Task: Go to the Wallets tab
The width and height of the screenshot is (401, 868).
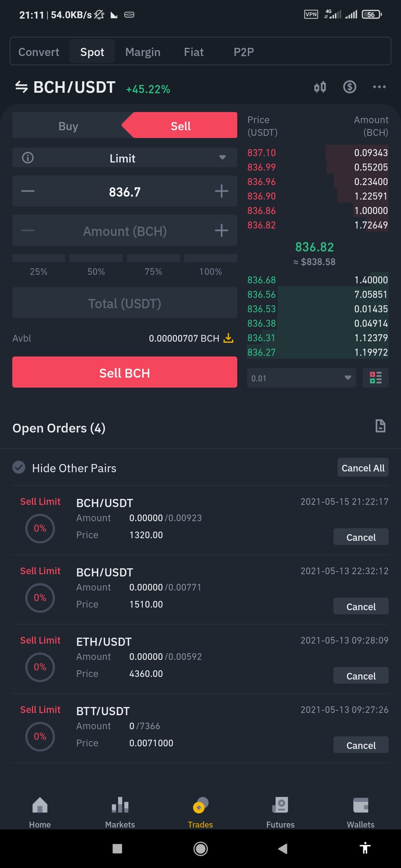Action: [361, 813]
